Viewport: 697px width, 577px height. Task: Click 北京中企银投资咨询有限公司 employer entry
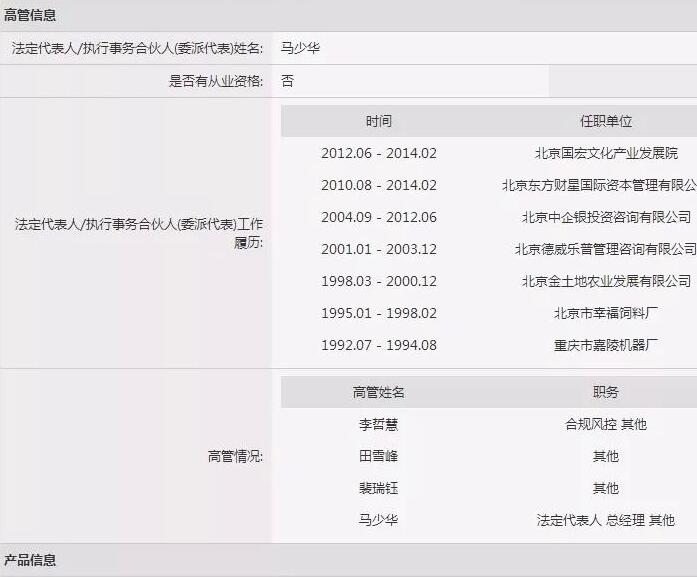tap(606, 217)
